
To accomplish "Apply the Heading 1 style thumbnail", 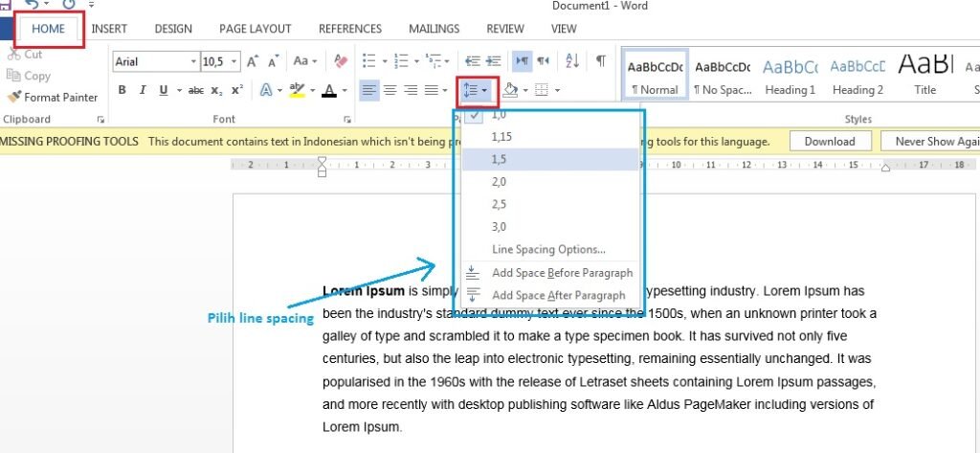I will 790,77.
